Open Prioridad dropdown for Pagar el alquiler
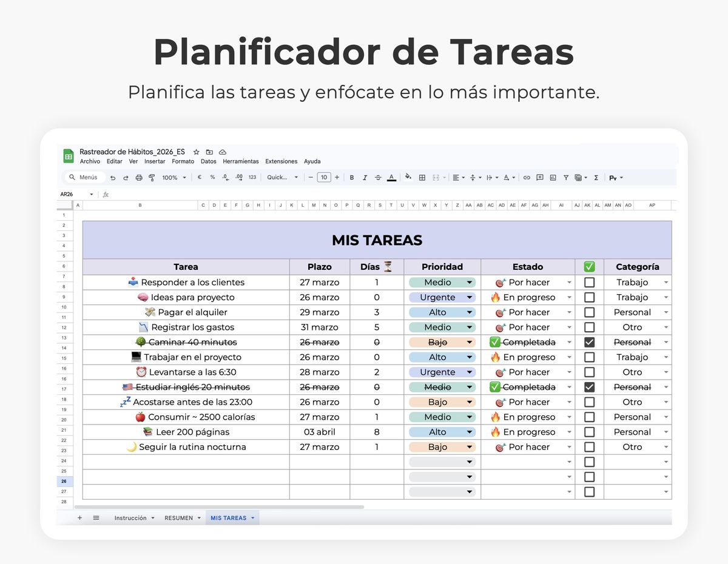The height and width of the screenshot is (564, 728). click(469, 313)
